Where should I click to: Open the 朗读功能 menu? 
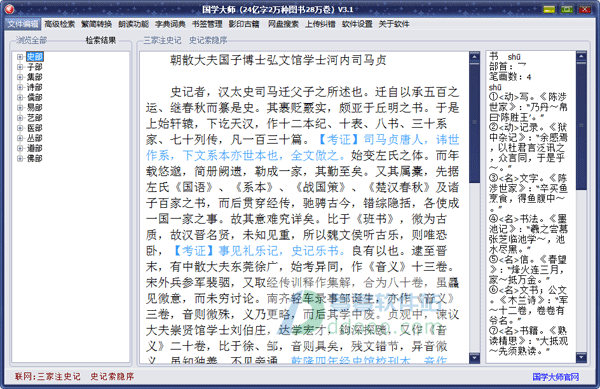tap(134, 24)
